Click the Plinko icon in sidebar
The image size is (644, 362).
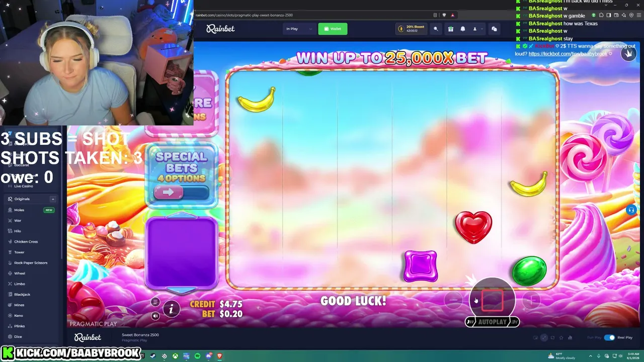pos(10,326)
